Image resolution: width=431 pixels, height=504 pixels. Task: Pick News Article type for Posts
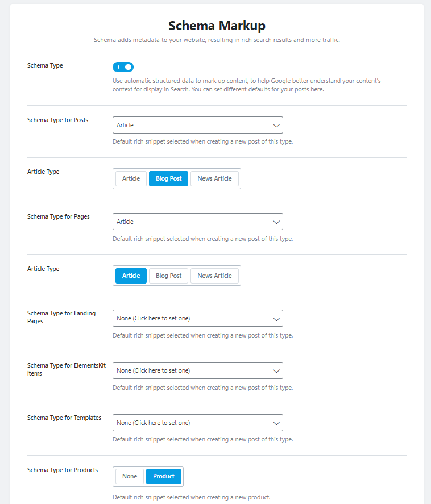[x=214, y=178]
